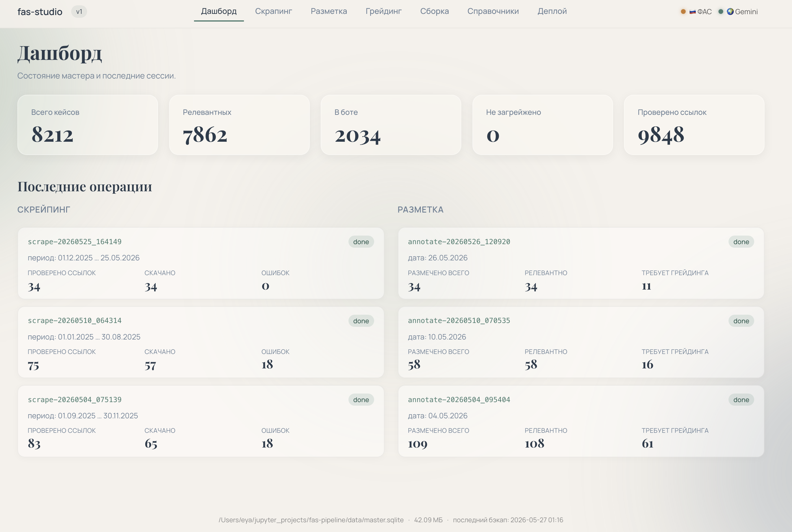Select the Проверено ссылок 9848 card
Image resolution: width=792 pixels, height=532 pixels.
(694, 125)
